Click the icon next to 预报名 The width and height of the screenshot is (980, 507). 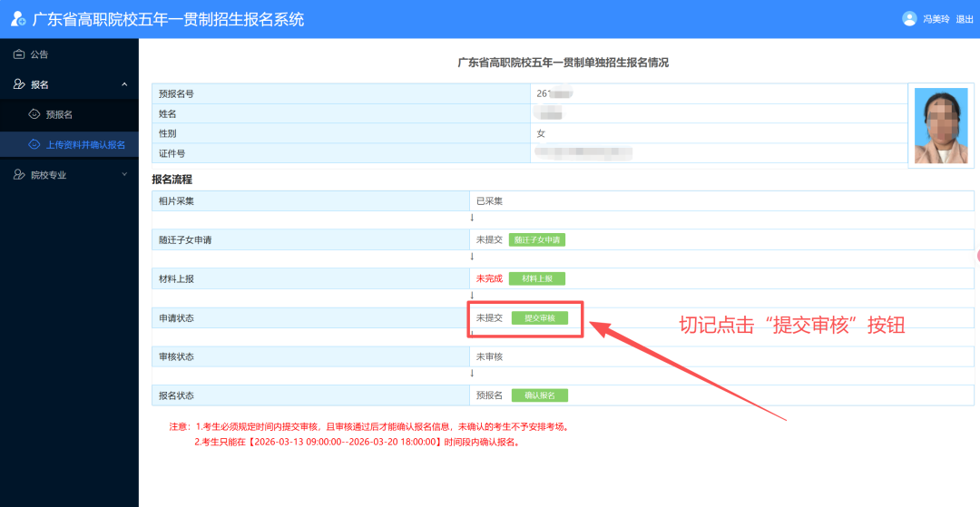(x=34, y=114)
